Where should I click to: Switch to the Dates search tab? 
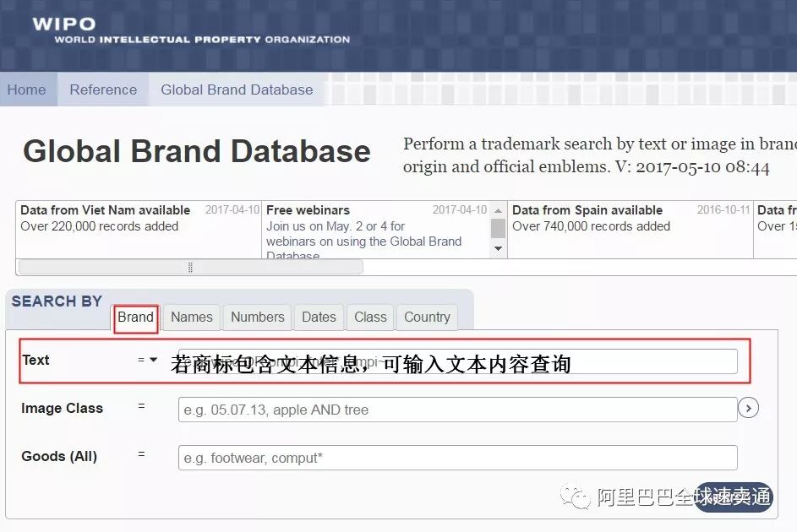click(319, 318)
